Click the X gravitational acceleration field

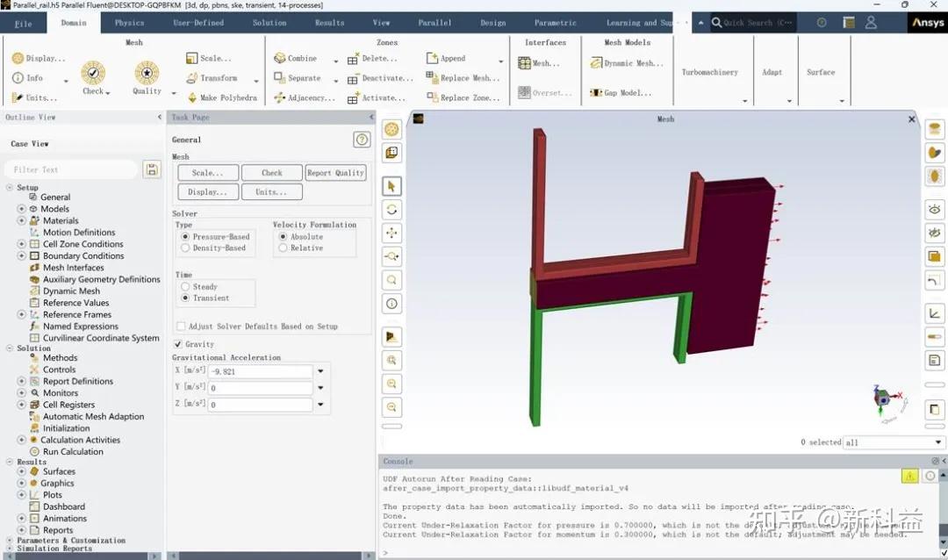261,371
